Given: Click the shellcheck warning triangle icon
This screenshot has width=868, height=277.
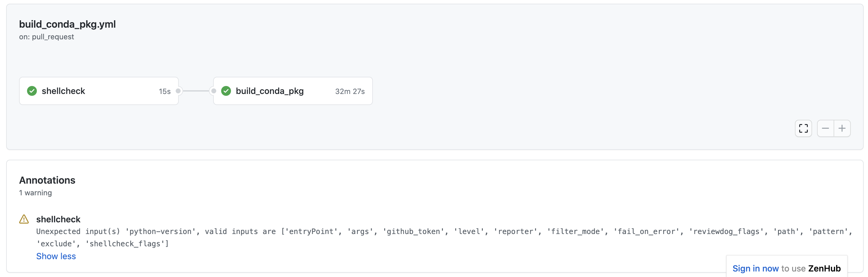Looking at the screenshot, I should (x=24, y=219).
